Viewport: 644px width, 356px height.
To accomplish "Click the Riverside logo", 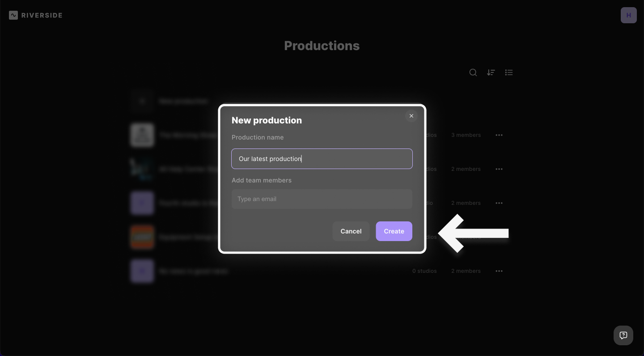I will coord(36,15).
